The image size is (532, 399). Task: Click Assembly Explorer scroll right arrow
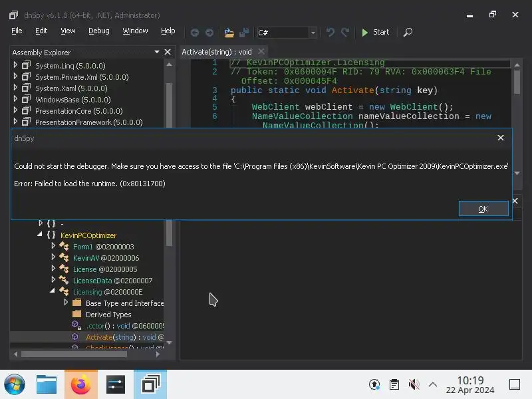pos(158,354)
